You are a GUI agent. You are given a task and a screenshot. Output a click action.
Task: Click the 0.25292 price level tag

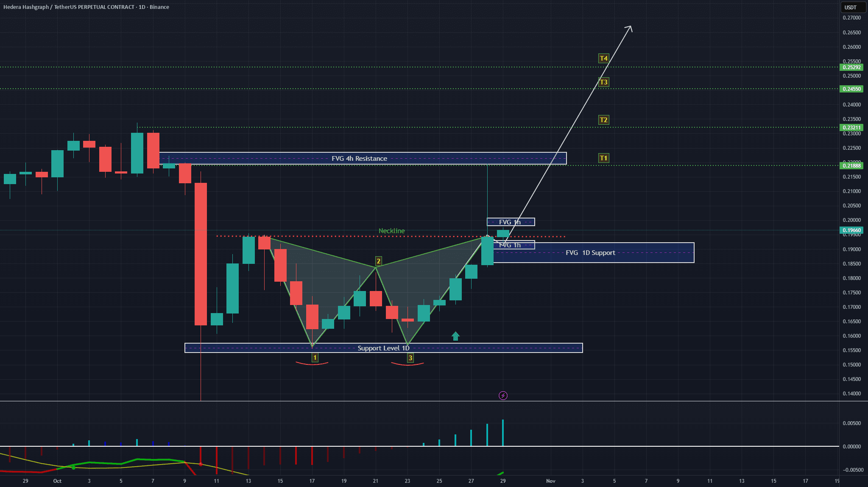tap(851, 67)
